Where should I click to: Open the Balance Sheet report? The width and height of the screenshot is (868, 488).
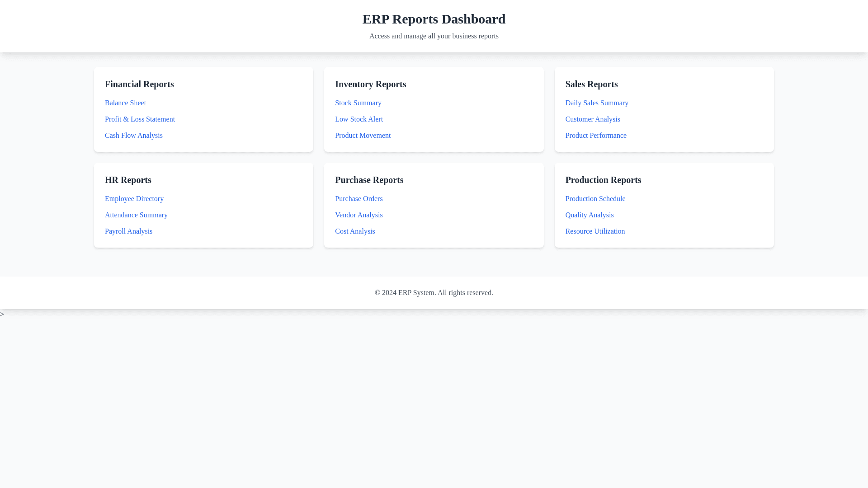pyautogui.click(x=125, y=103)
